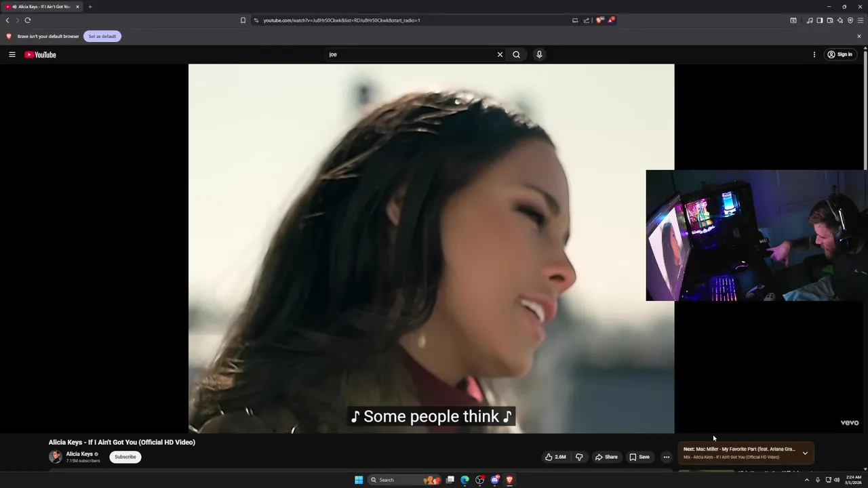
Task: Open OBS Studio from the taskbar
Action: [480, 480]
